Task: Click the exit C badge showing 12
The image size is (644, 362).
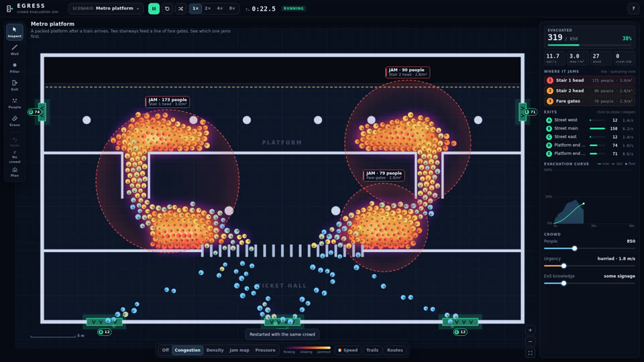Action: coord(460,332)
